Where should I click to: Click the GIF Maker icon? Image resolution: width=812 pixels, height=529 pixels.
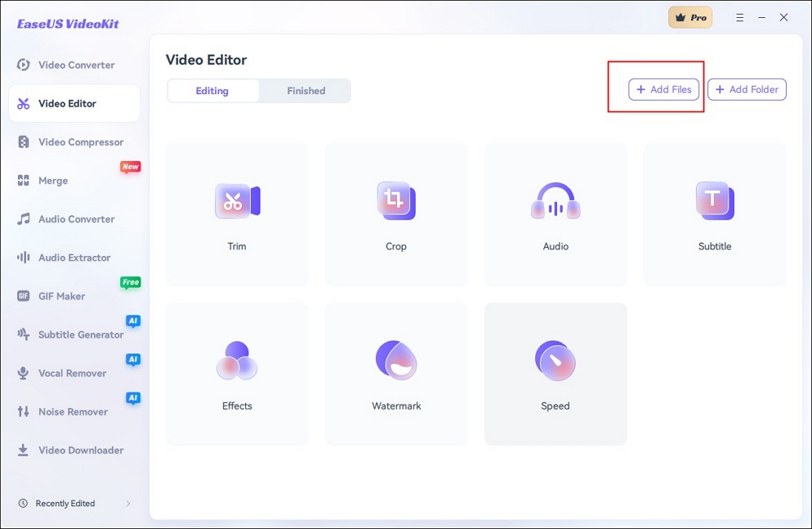(24, 296)
